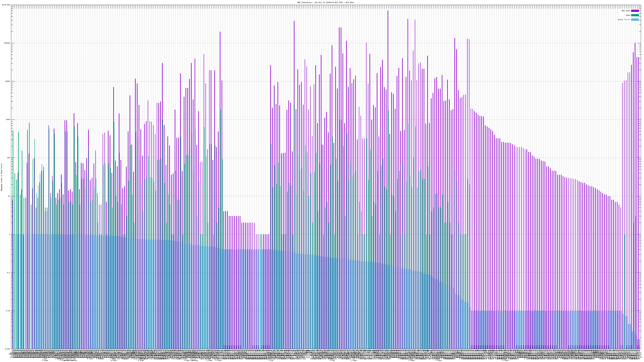The height and width of the screenshot is (362, 644).
Task: Click the light blue Score legend swatch
Action: [x=635, y=20]
